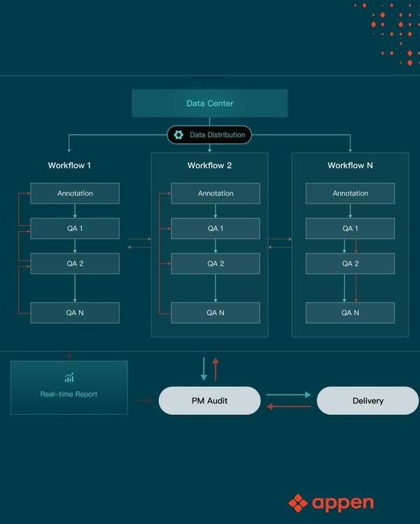420x524 pixels.
Task: Click the red up arrow above PM Audit
Action: point(216,369)
